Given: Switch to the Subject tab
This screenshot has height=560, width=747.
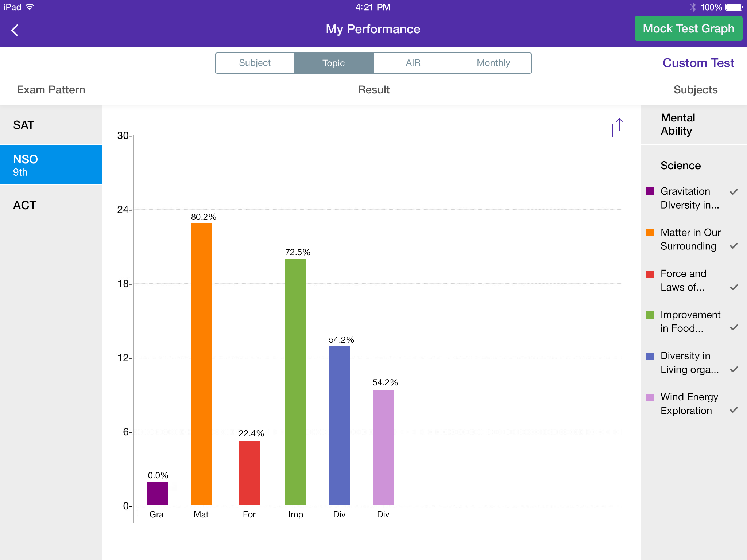Looking at the screenshot, I should [x=255, y=63].
